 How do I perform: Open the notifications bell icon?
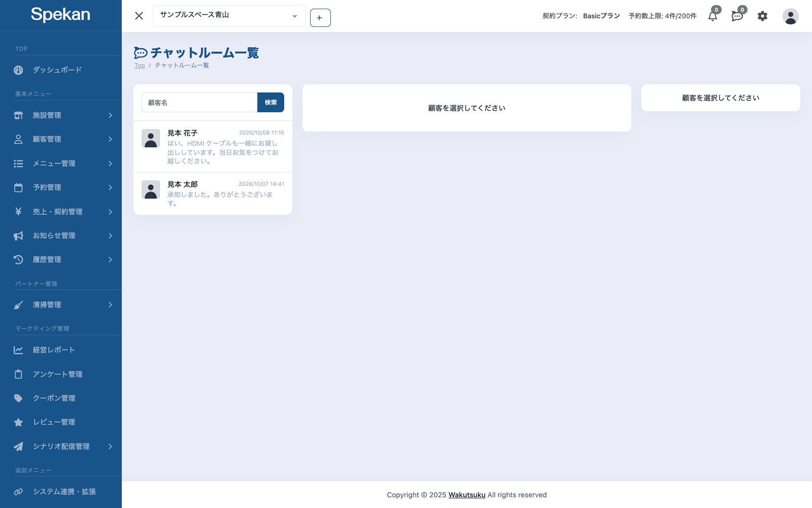[713, 16]
